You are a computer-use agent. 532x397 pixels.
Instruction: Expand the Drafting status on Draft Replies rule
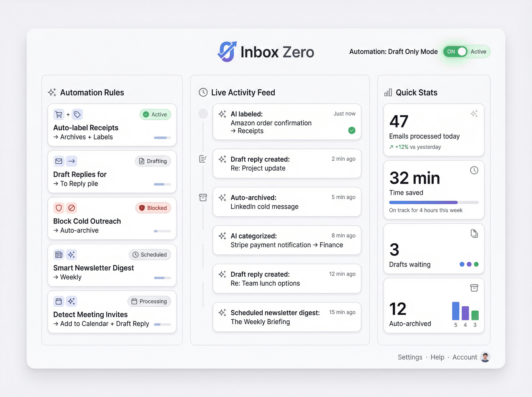pyautogui.click(x=153, y=161)
